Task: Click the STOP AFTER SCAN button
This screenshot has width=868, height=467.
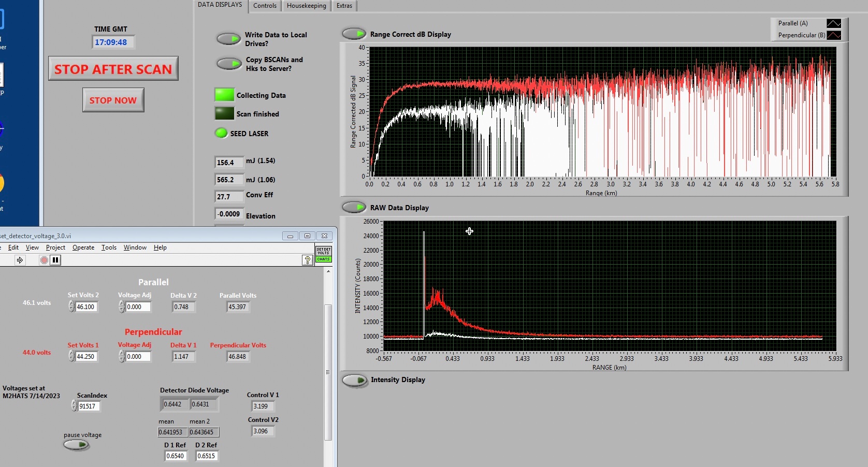Action: pyautogui.click(x=113, y=69)
